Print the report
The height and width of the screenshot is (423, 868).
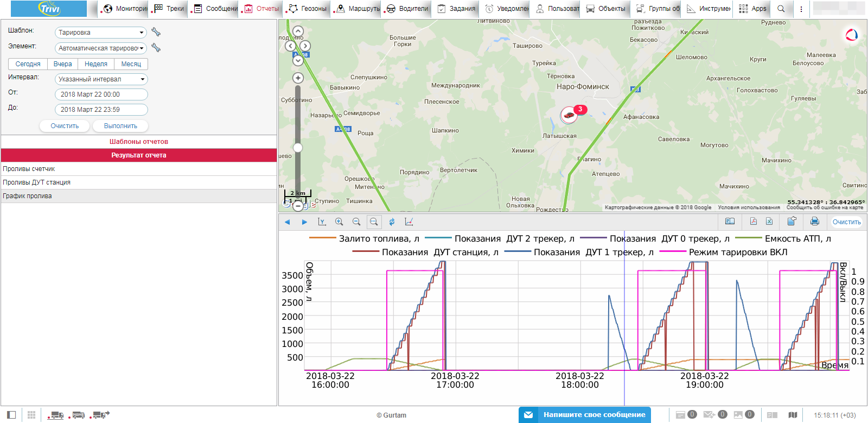(814, 222)
